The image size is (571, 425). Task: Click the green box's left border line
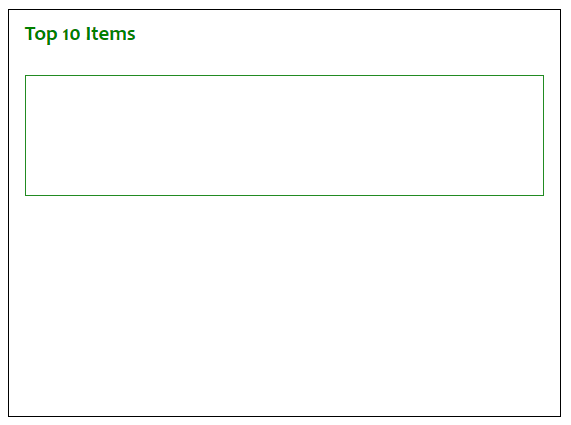click(25, 135)
